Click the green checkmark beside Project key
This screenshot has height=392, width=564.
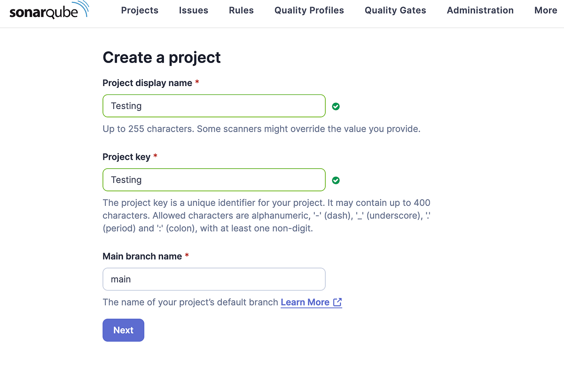[x=336, y=180]
